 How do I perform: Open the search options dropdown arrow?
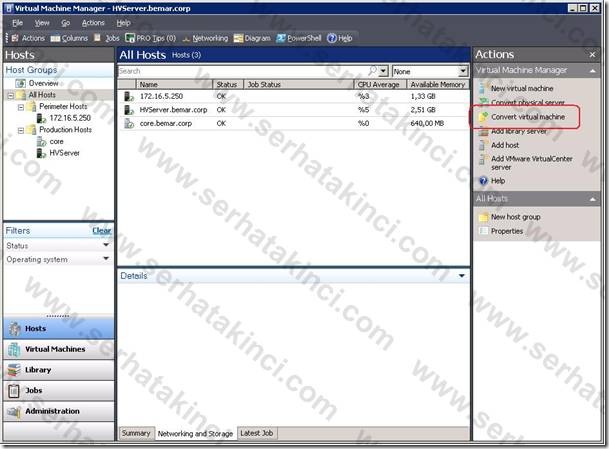pyautogui.click(x=383, y=71)
